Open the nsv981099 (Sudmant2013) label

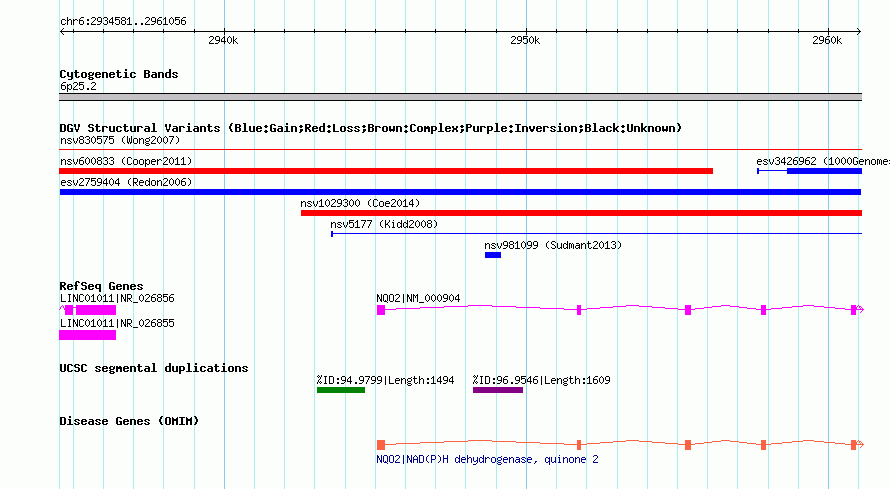553,245
